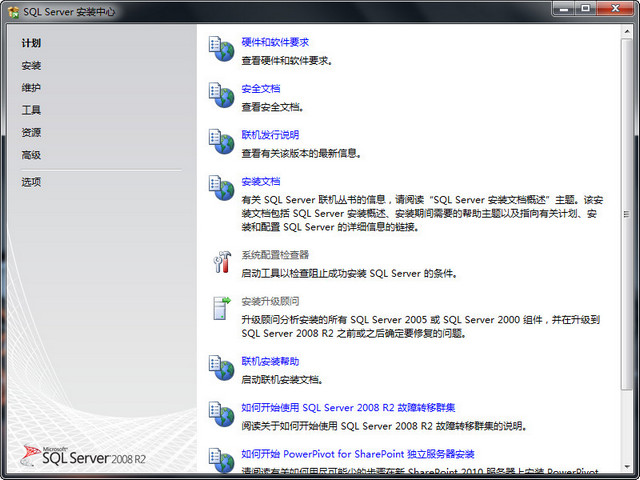Click the 安装升级顾问 server icon
This screenshot has height=480, width=640.
pyautogui.click(x=221, y=308)
